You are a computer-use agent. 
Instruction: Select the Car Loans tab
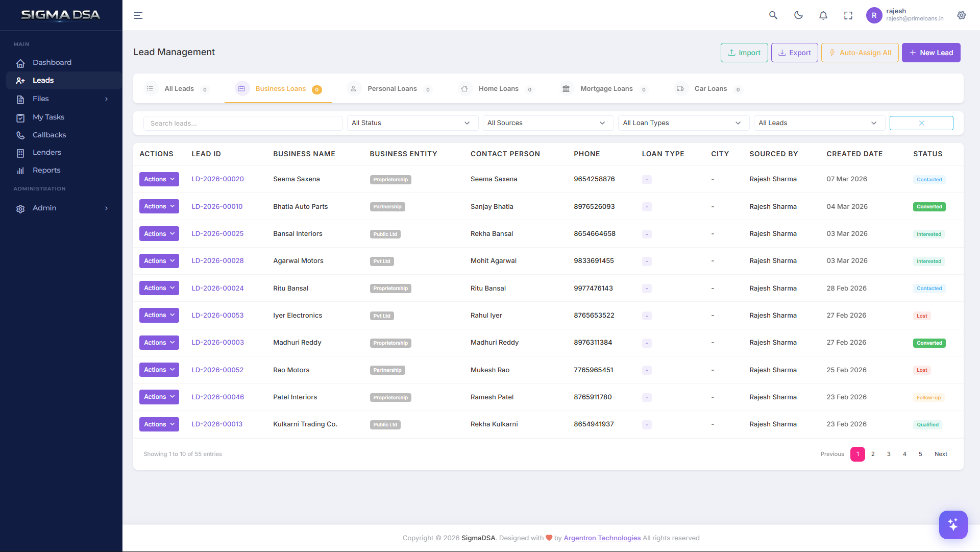coord(710,88)
